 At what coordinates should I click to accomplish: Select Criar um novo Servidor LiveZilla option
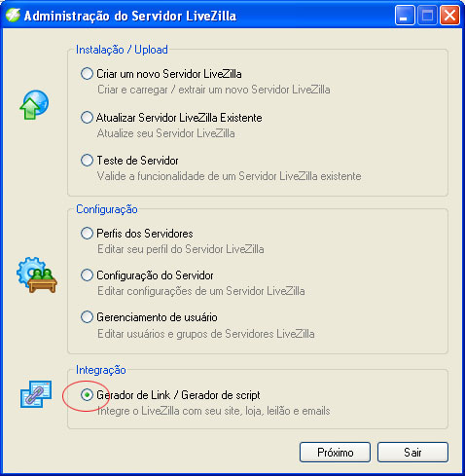tap(87, 74)
